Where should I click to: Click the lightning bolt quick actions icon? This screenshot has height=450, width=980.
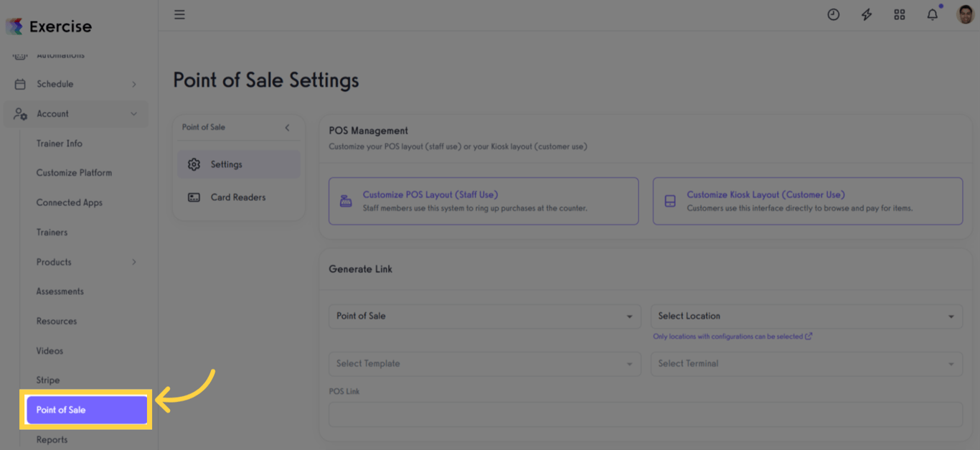click(x=867, y=14)
